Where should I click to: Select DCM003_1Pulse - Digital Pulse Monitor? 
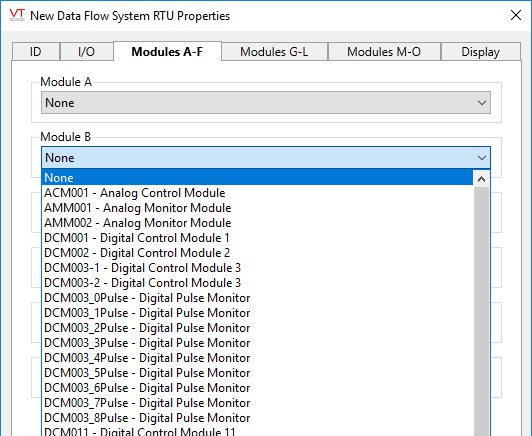point(257,313)
